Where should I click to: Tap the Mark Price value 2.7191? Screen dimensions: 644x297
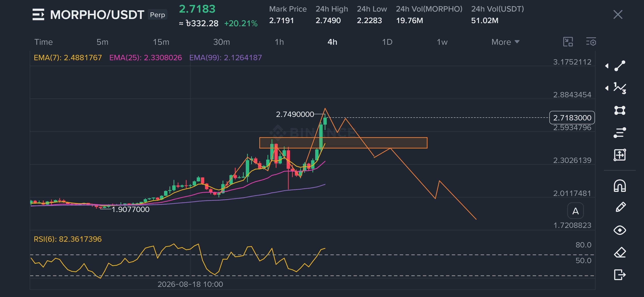click(282, 20)
